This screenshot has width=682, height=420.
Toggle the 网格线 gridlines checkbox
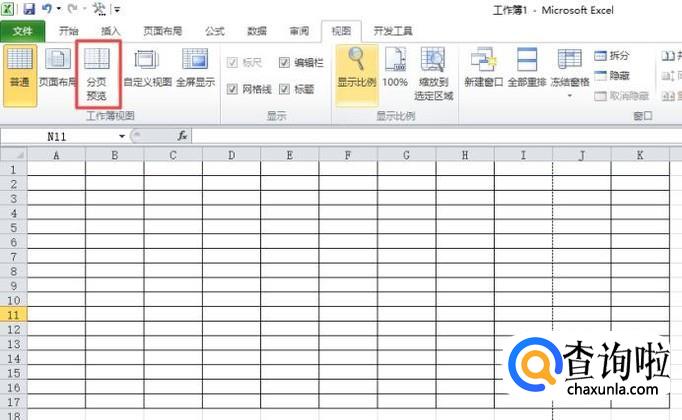point(233,89)
